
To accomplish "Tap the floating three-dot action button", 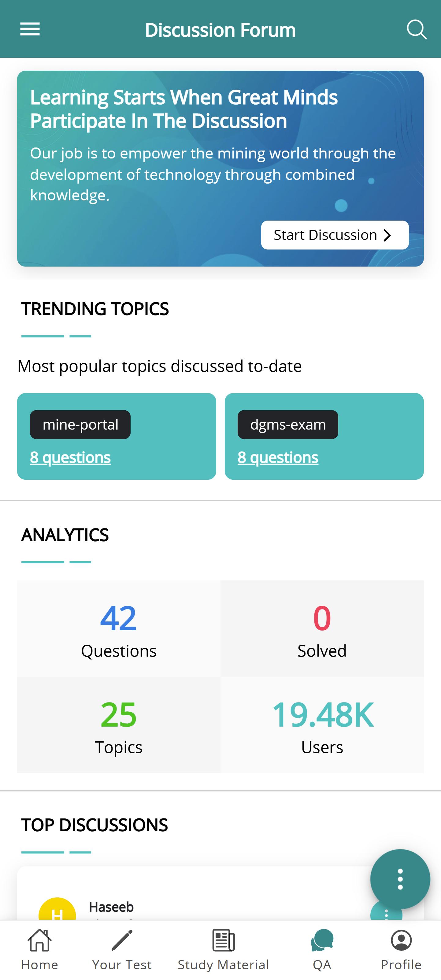I will [x=400, y=879].
